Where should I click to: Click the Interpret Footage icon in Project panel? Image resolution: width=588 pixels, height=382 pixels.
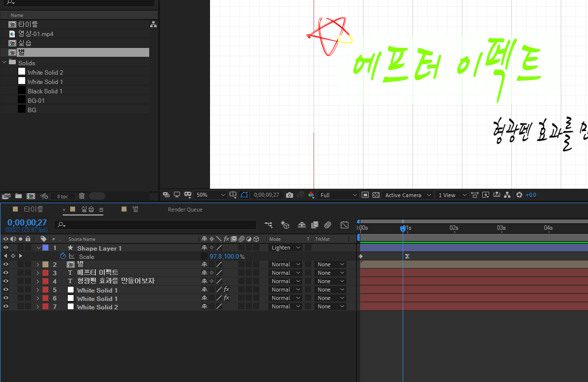tap(6, 196)
